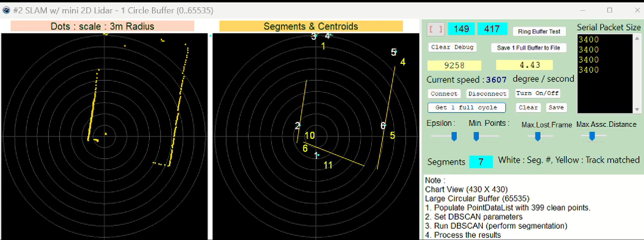Viewport: 644px width, 240px height.
Task: Click the red bracket indicator box
Action: (436, 29)
